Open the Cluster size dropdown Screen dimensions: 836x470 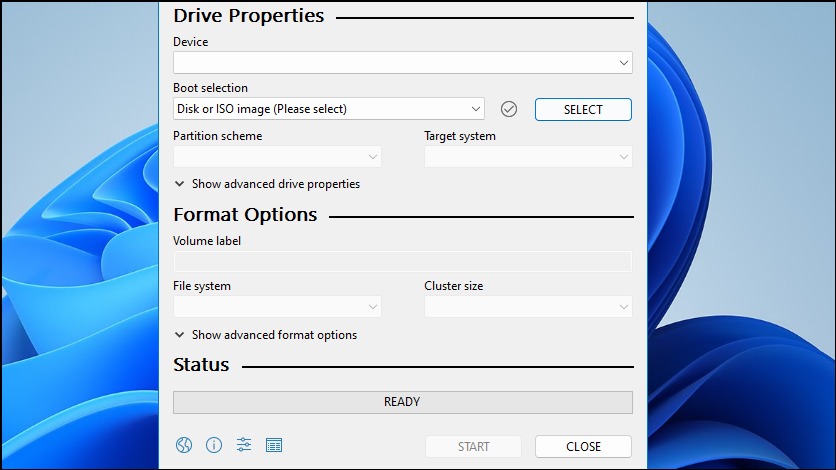tap(528, 306)
